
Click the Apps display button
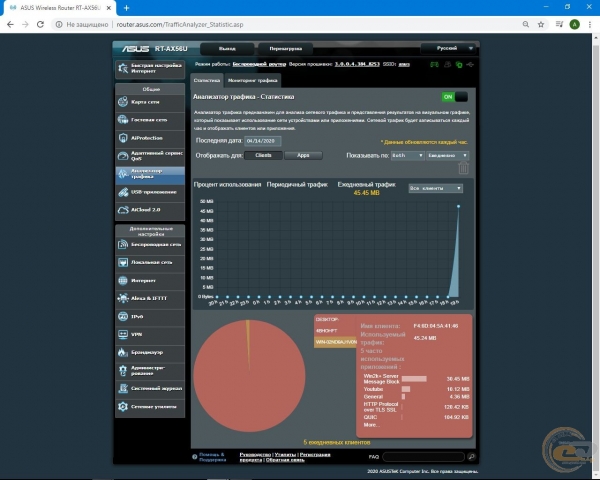[303, 155]
